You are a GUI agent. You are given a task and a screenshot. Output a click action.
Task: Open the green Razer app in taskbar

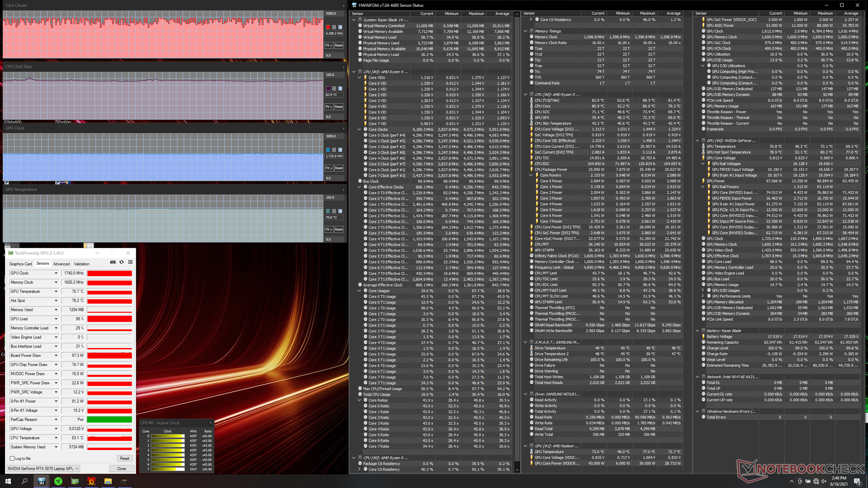click(x=58, y=481)
